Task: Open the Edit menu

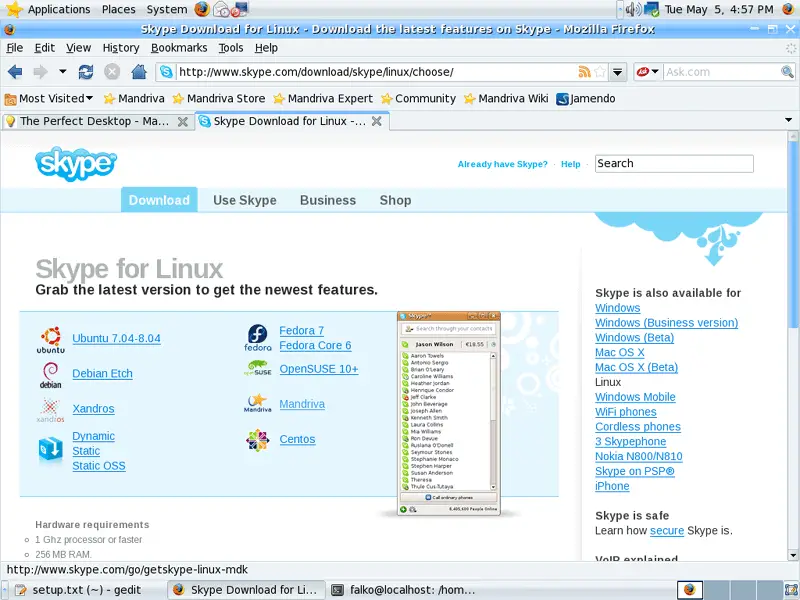Action: pos(44,48)
